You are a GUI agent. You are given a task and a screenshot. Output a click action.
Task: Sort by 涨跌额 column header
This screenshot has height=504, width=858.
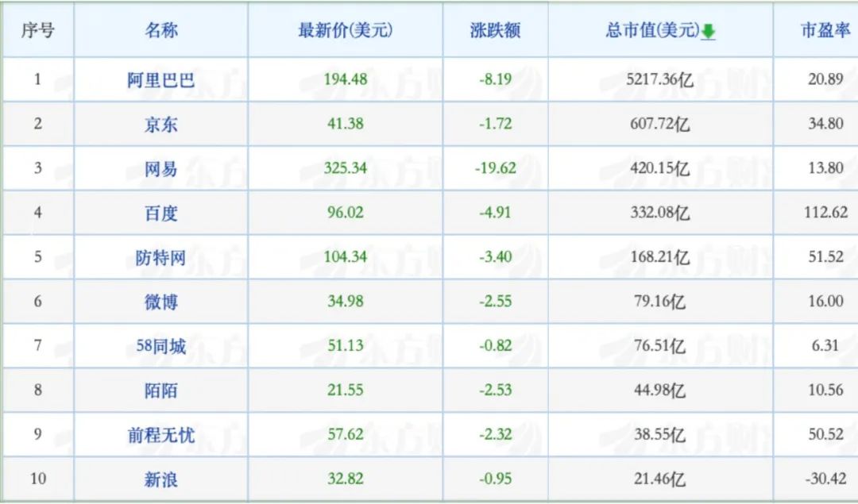(x=495, y=30)
